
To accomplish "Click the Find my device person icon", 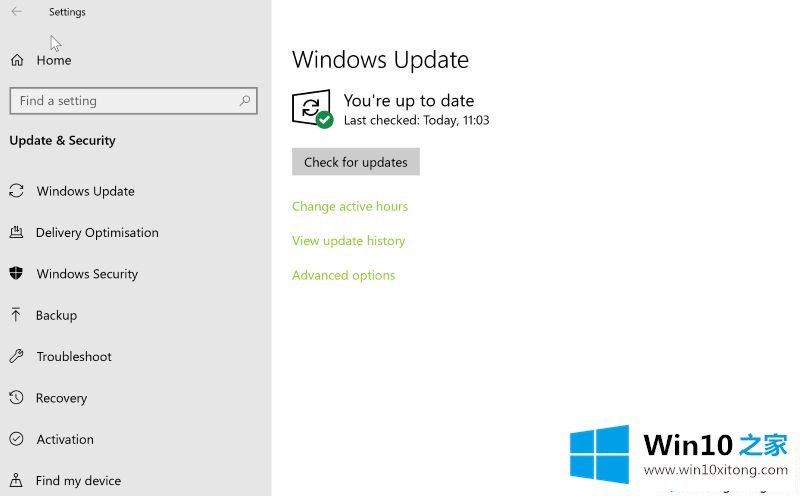I will click(16, 480).
